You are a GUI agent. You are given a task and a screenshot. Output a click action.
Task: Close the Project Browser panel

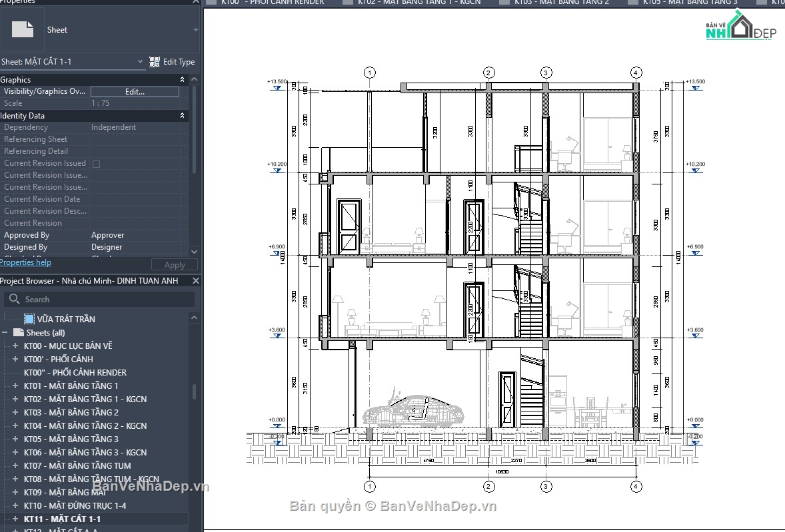pos(196,281)
